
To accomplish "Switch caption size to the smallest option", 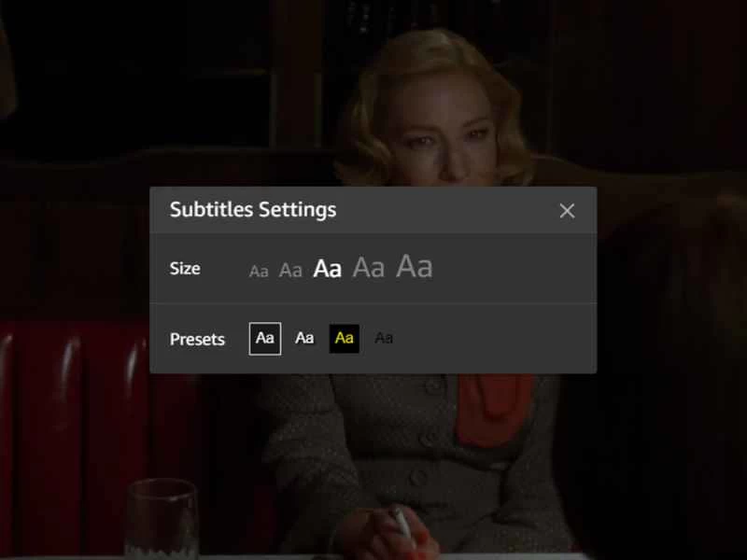I will coord(259,271).
